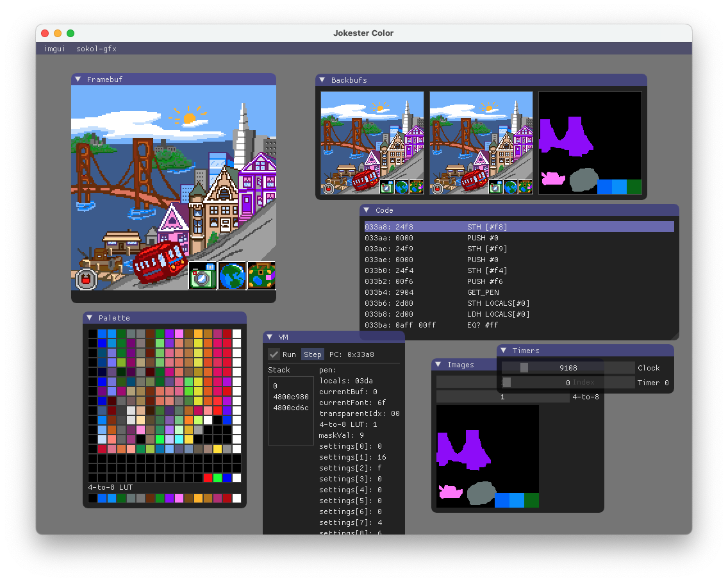Click the Timer 0 slider field
The image size is (728, 582).
[x=568, y=382]
